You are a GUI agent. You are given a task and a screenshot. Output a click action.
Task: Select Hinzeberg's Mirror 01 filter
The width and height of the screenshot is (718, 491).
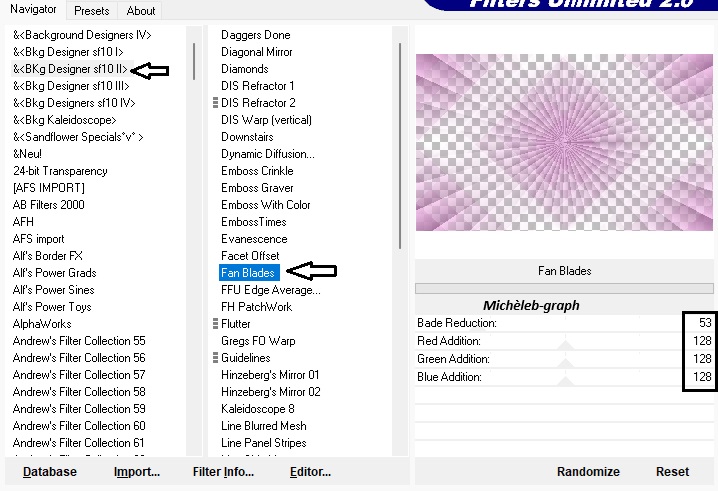click(x=270, y=375)
